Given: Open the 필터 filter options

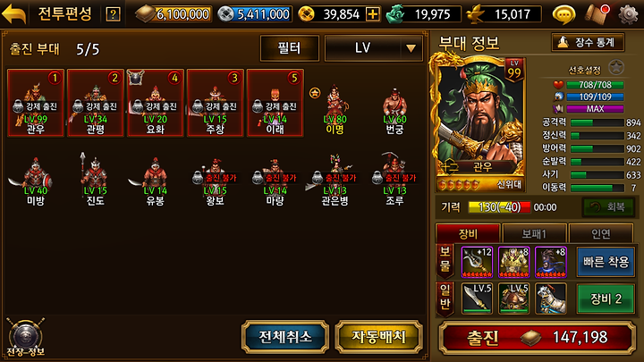Looking at the screenshot, I should [x=290, y=48].
